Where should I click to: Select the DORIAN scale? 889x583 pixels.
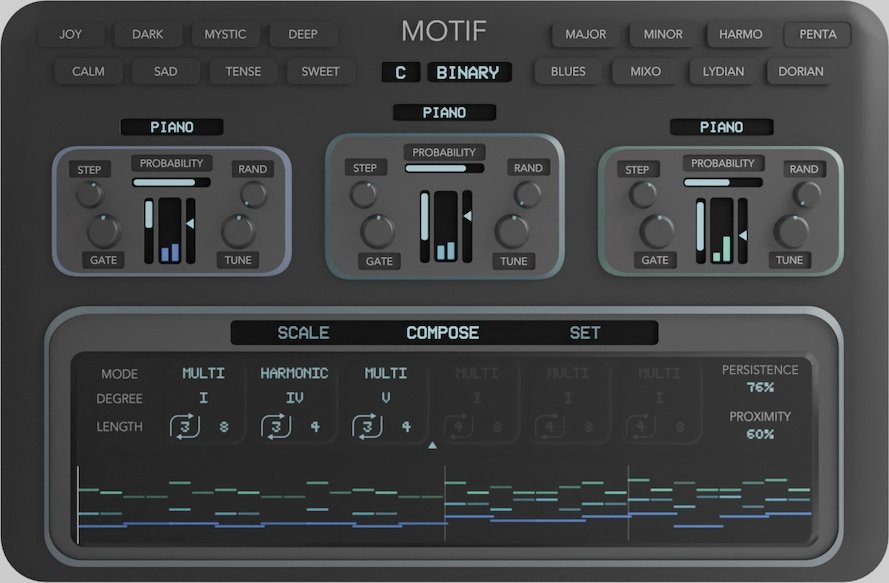(800, 70)
